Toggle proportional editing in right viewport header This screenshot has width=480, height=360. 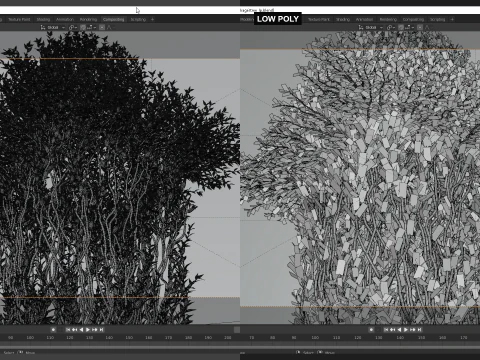click(420, 27)
